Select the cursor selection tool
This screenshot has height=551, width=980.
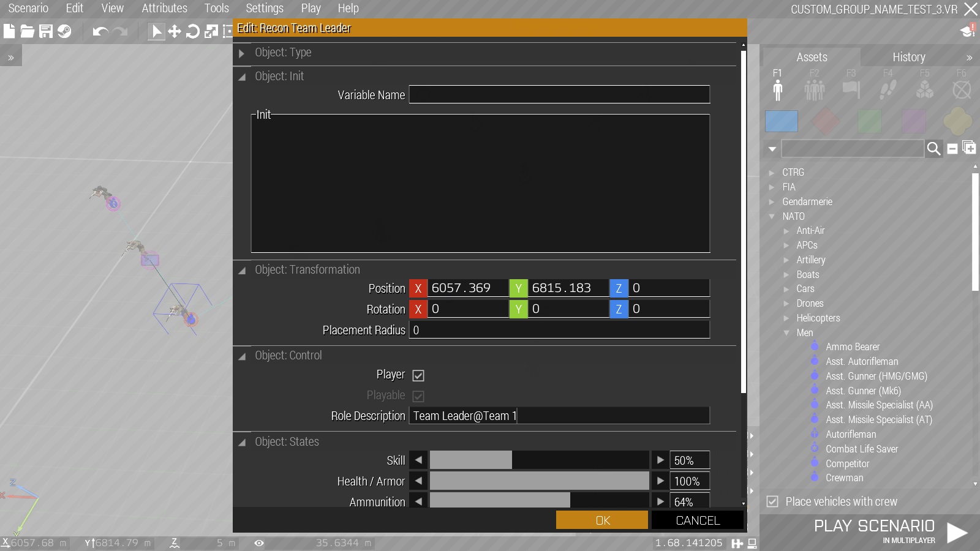click(156, 31)
